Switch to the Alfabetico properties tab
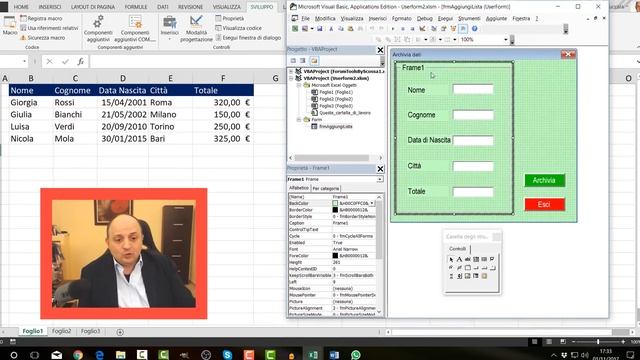640x360 pixels. (299, 188)
